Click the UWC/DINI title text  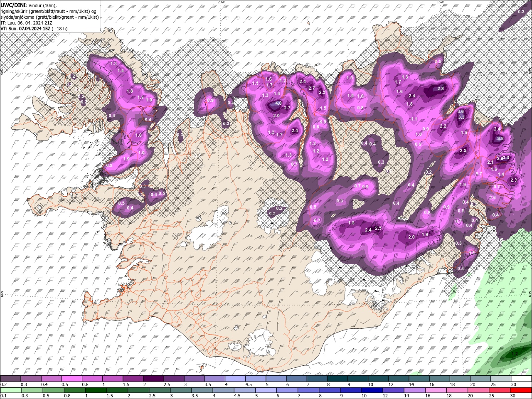pos(13,5)
